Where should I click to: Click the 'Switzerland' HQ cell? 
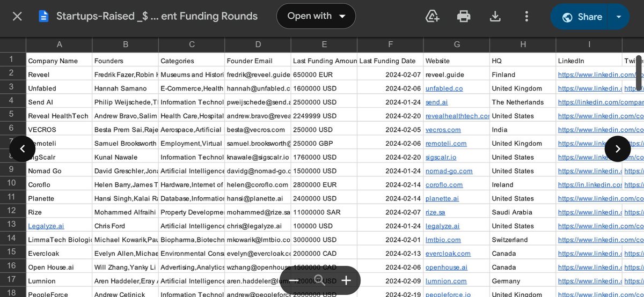click(523, 240)
